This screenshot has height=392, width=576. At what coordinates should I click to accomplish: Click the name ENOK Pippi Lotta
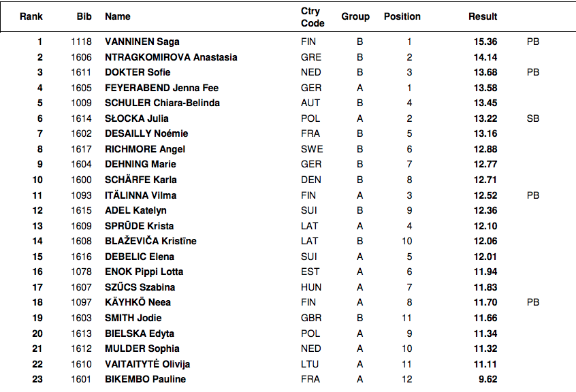point(144,272)
